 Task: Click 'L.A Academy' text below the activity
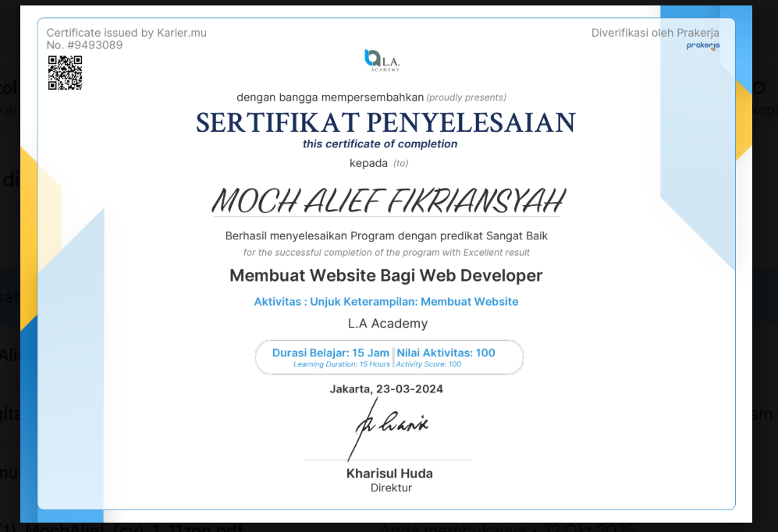point(388,323)
